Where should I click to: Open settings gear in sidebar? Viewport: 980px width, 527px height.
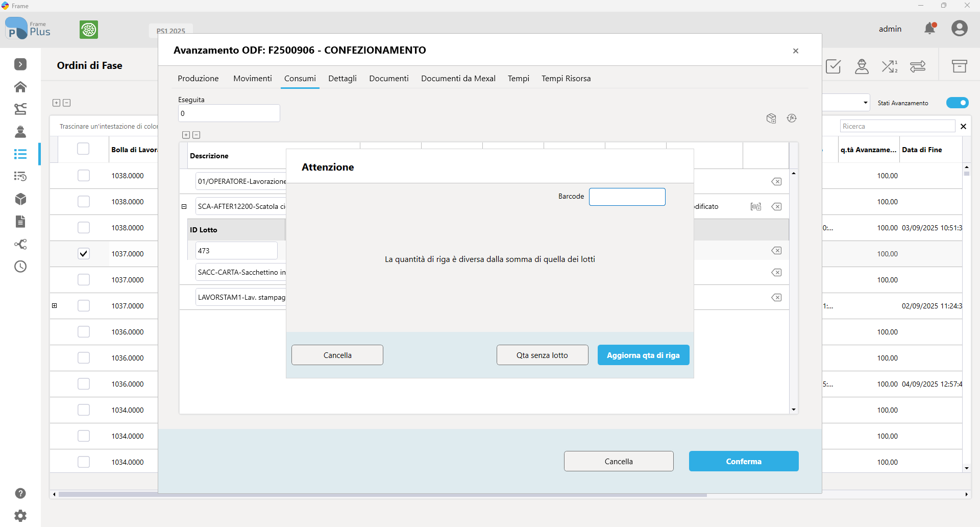20,516
